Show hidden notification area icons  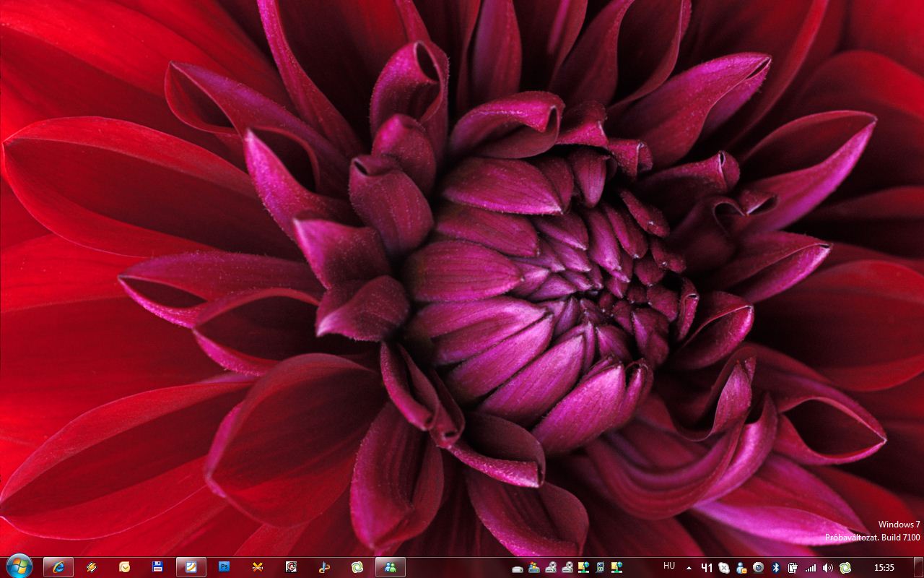(689, 568)
